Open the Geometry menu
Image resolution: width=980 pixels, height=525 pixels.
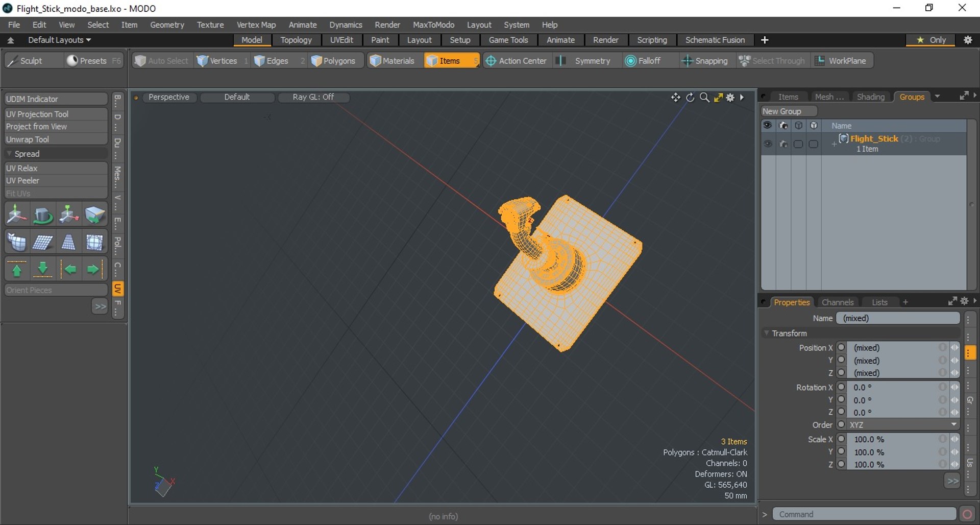(x=167, y=25)
